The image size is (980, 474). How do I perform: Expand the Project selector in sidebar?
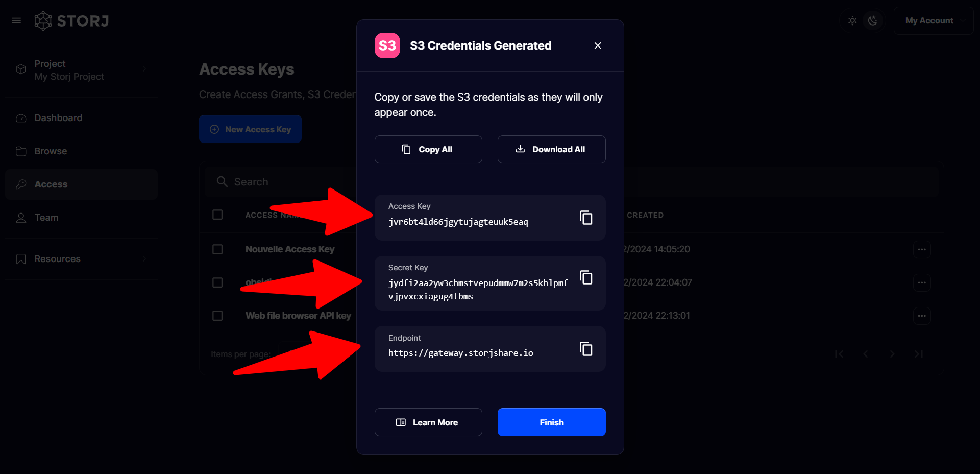(82, 70)
